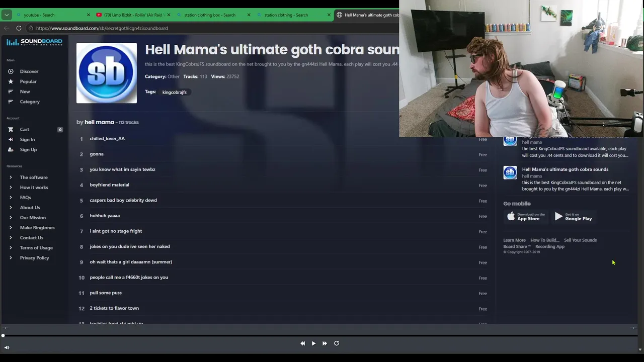Click the page scrollbar down arrow

[x=640, y=349]
